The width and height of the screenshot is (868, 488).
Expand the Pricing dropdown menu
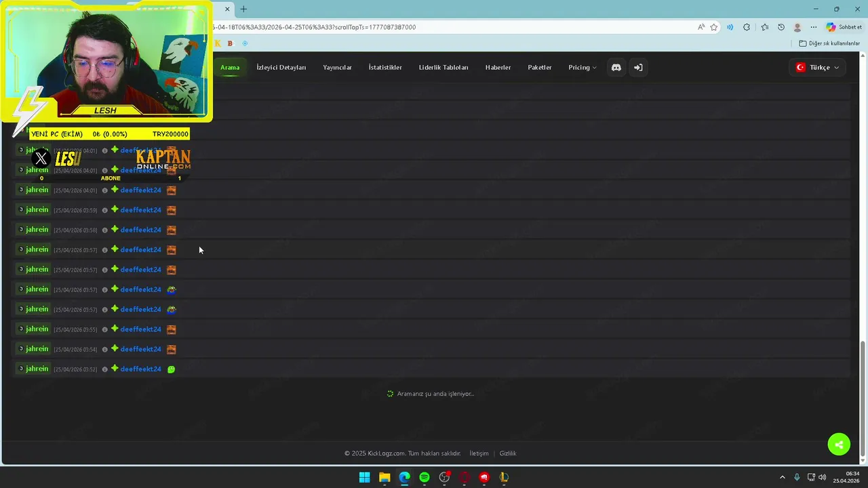point(583,67)
